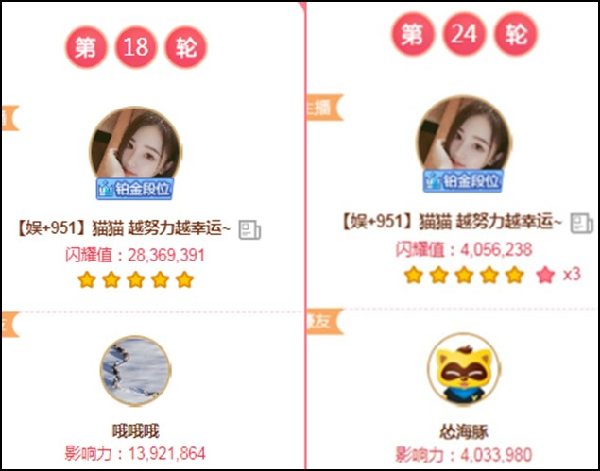Open round 18 streamer avatar photo

[x=135, y=145]
